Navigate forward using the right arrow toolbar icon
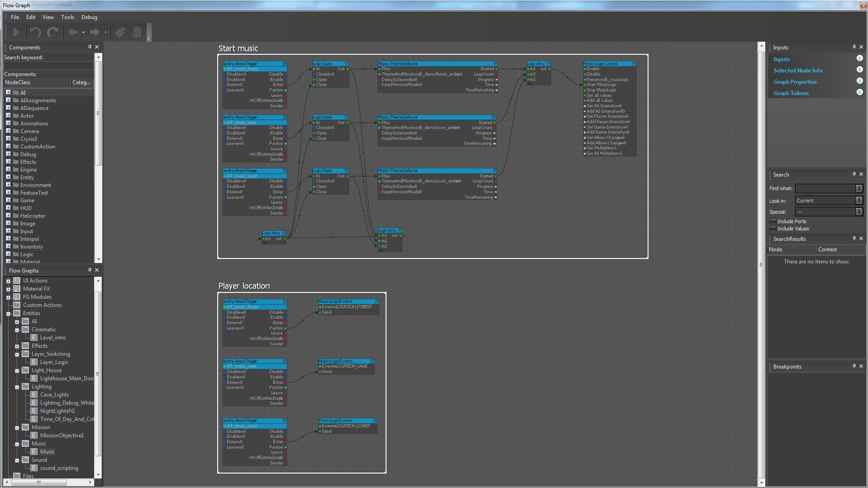The image size is (868, 488). [x=95, y=32]
